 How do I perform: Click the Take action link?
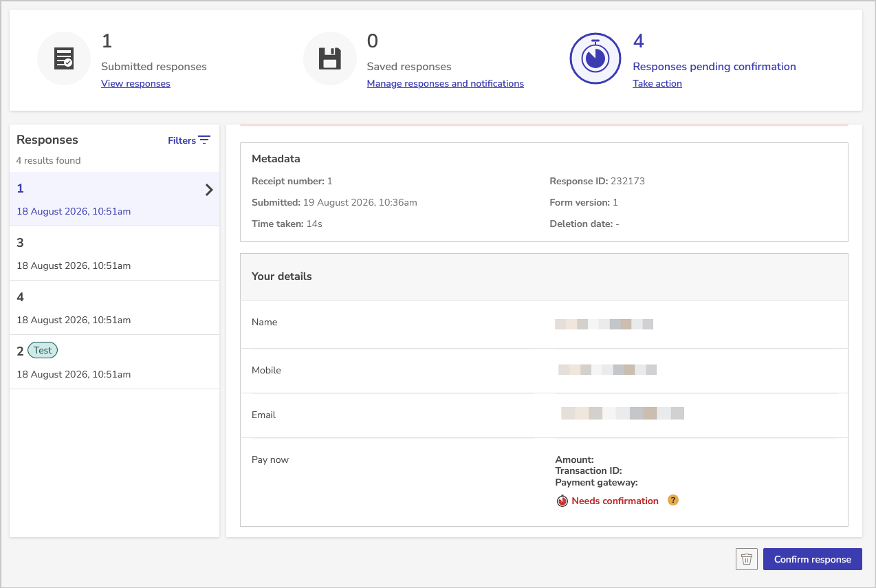[657, 83]
